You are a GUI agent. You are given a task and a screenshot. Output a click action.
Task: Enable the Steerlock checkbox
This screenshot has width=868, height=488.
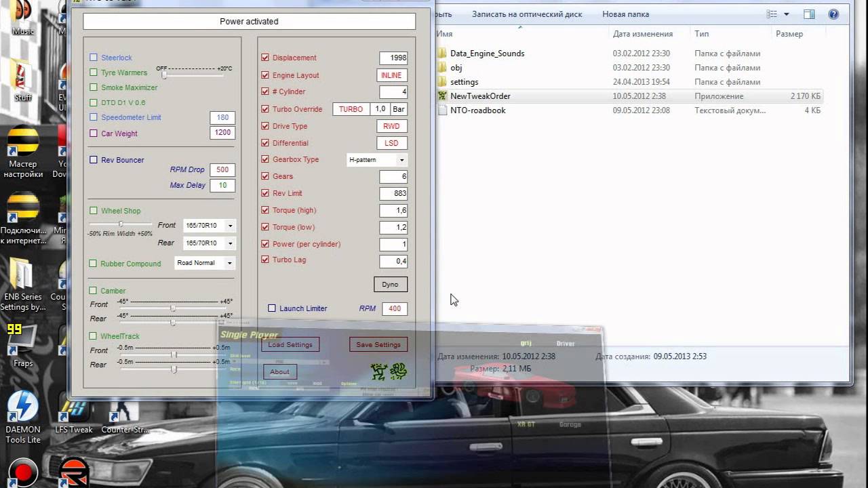[94, 58]
